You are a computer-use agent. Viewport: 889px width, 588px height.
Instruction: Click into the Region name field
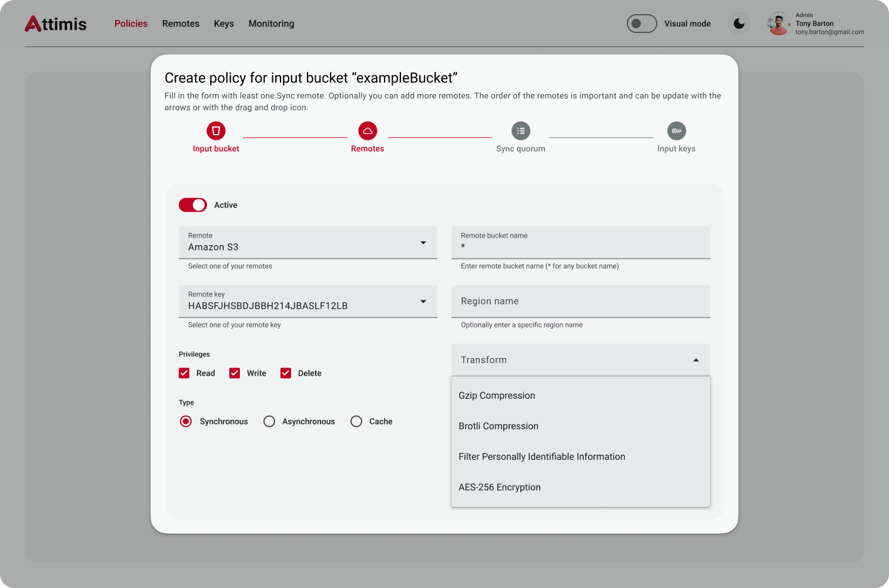580,301
